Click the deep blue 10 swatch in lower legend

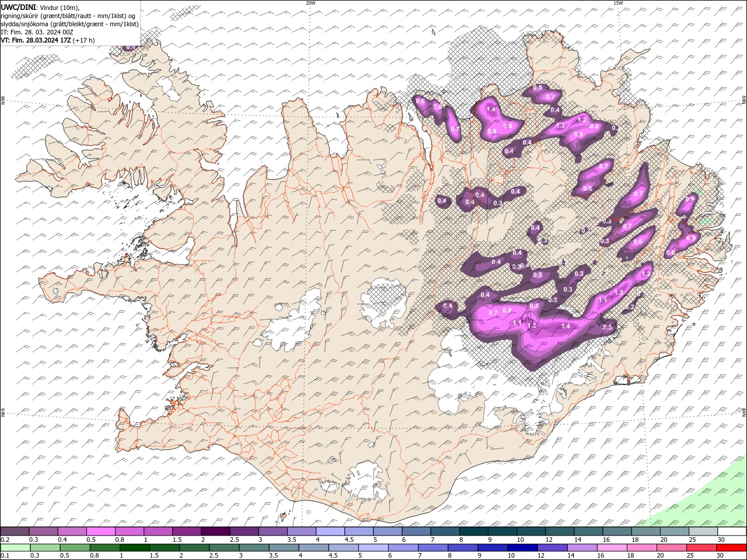(x=522, y=547)
